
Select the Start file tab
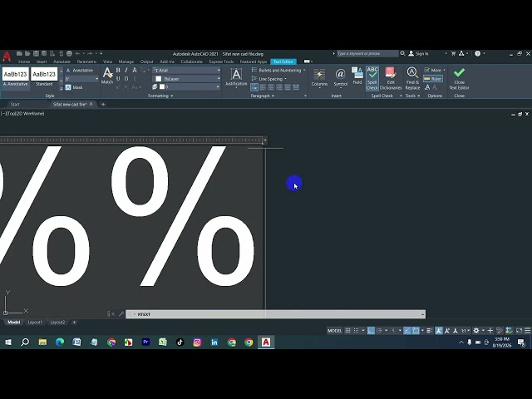(x=15, y=104)
